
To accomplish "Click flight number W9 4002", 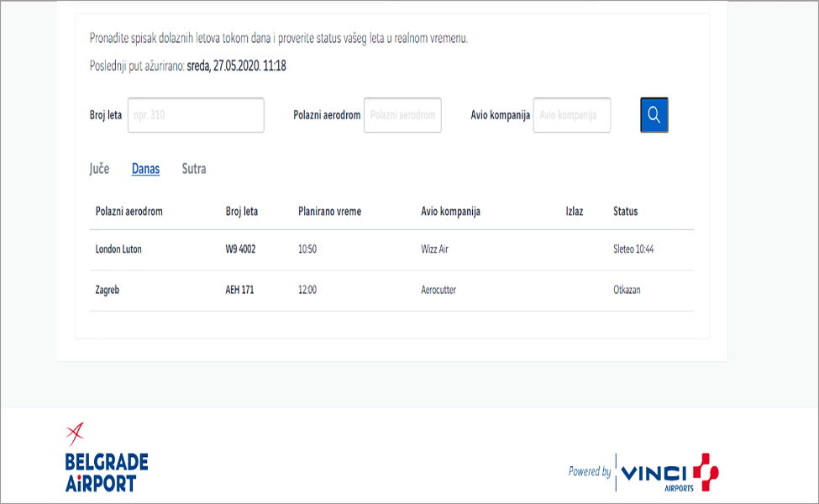I will point(240,249).
